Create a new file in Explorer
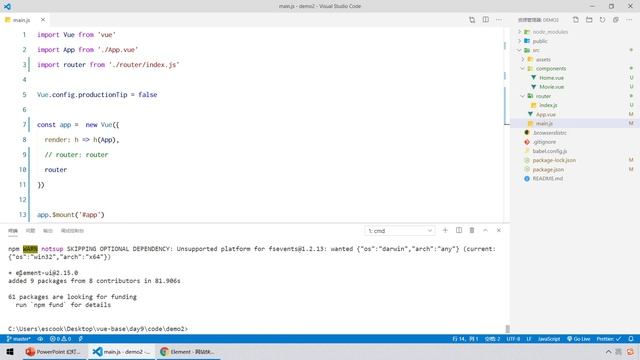 tap(576, 20)
